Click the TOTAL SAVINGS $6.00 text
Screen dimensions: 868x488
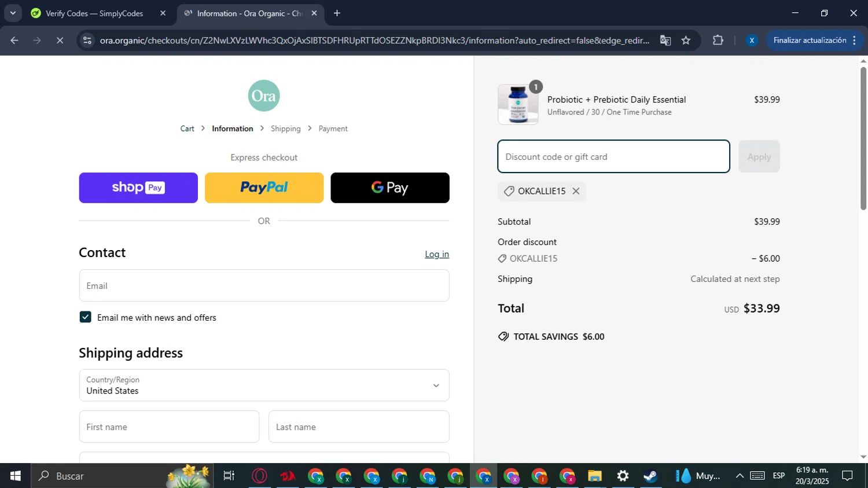point(559,336)
